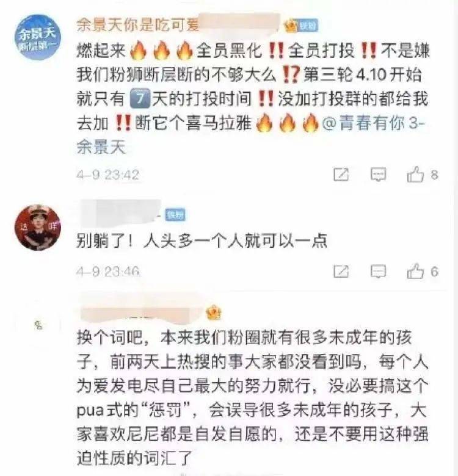Reply to the 4-9 23:42 comment

coord(379,175)
